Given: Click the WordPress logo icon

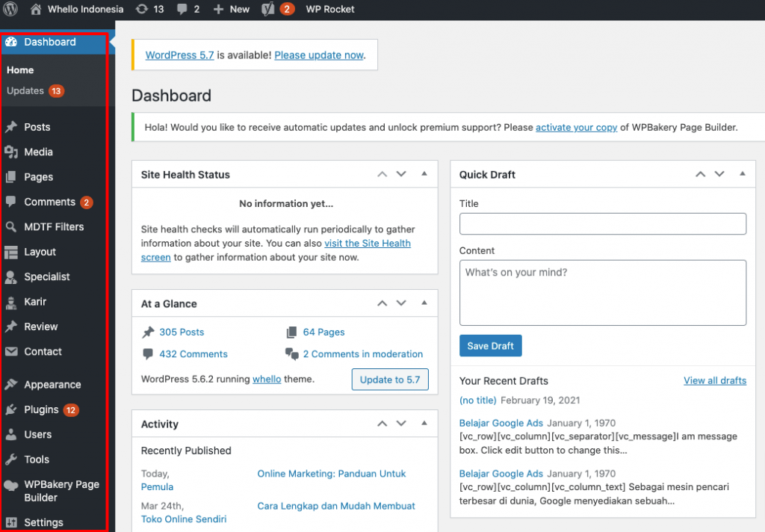Looking at the screenshot, I should click(10, 9).
